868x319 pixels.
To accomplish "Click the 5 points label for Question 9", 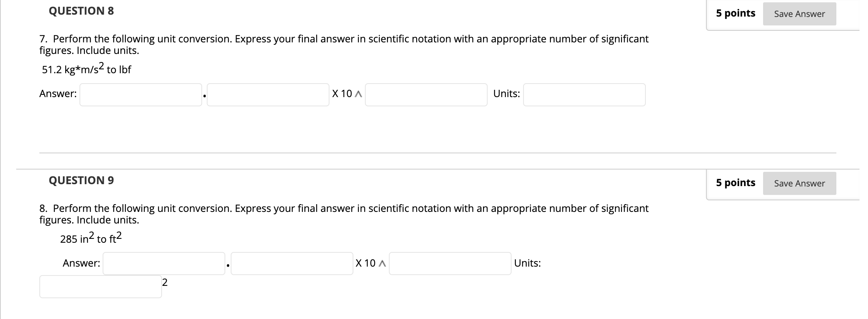I will [735, 183].
